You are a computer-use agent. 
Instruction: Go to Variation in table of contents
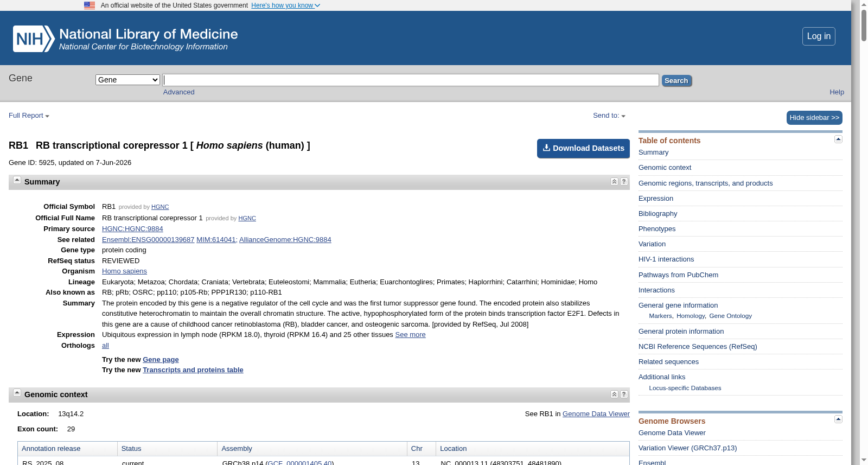click(652, 244)
